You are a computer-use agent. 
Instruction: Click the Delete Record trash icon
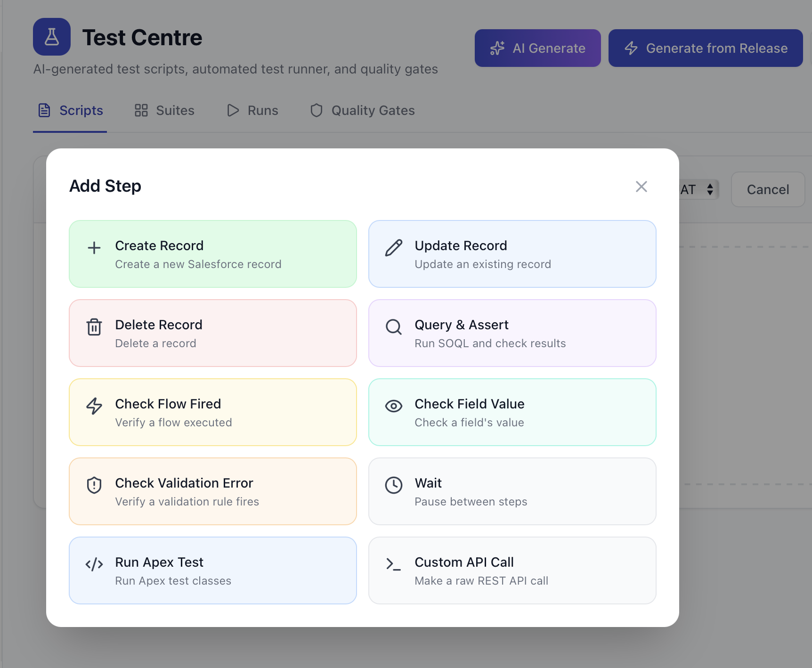pos(94,327)
